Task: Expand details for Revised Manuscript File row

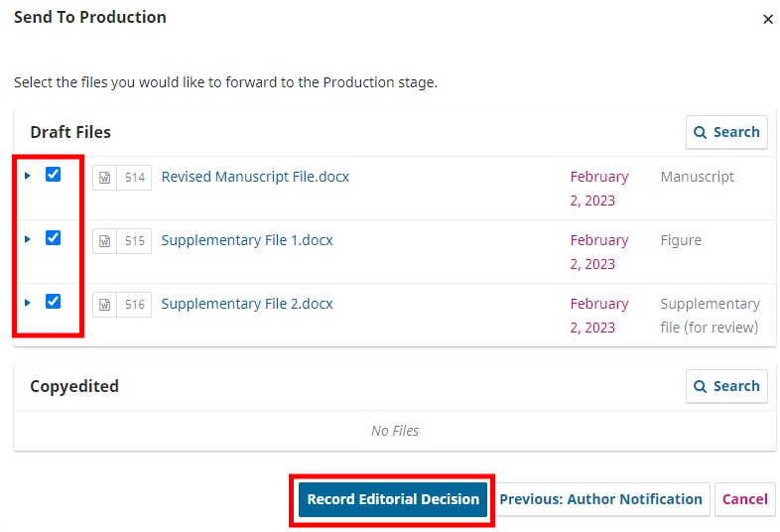Action: coord(28,176)
